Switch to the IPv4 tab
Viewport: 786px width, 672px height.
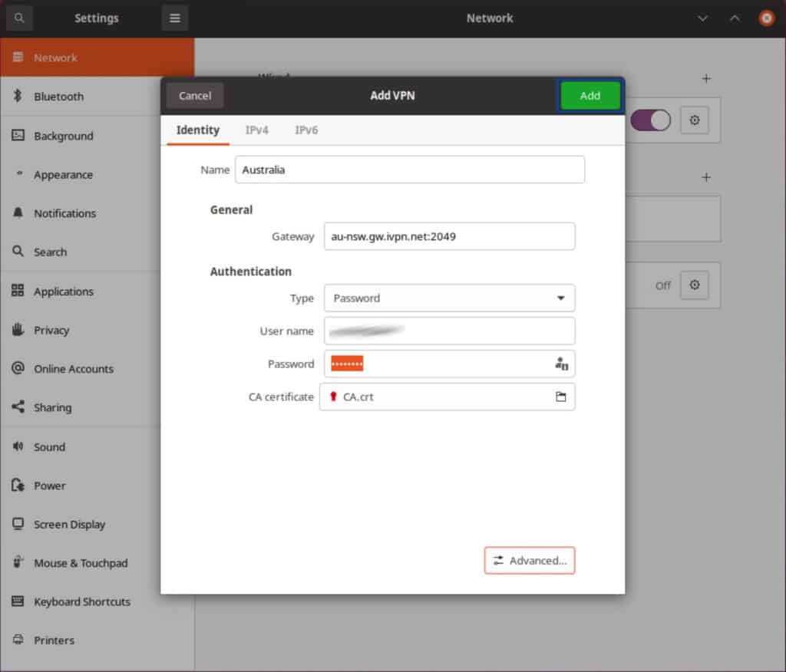256,130
